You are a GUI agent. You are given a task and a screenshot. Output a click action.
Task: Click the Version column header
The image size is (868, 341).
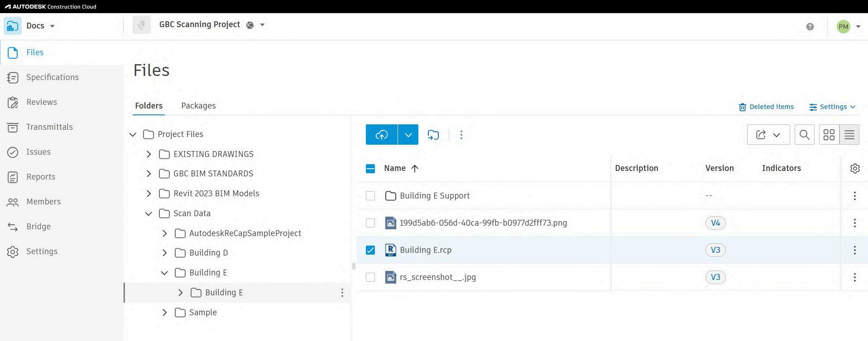pyautogui.click(x=719, y=168)
